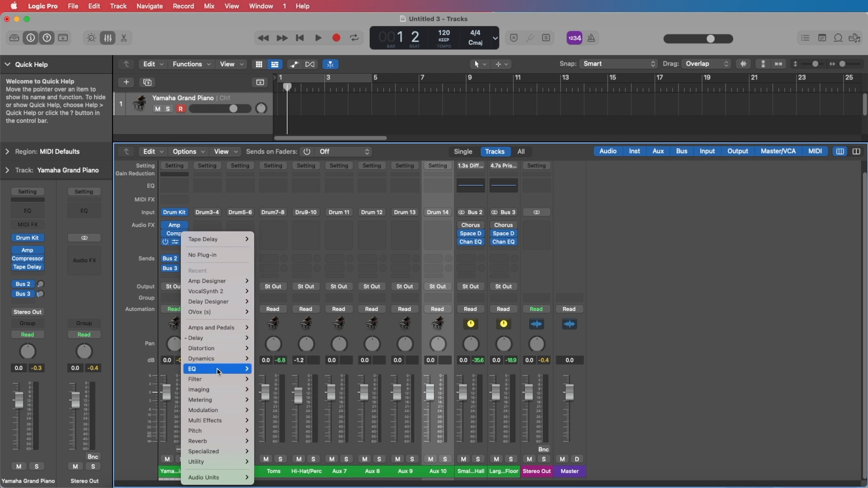The image size is (868, 488).
Task: Open the Note Pads icon
Action: point(822,38)
